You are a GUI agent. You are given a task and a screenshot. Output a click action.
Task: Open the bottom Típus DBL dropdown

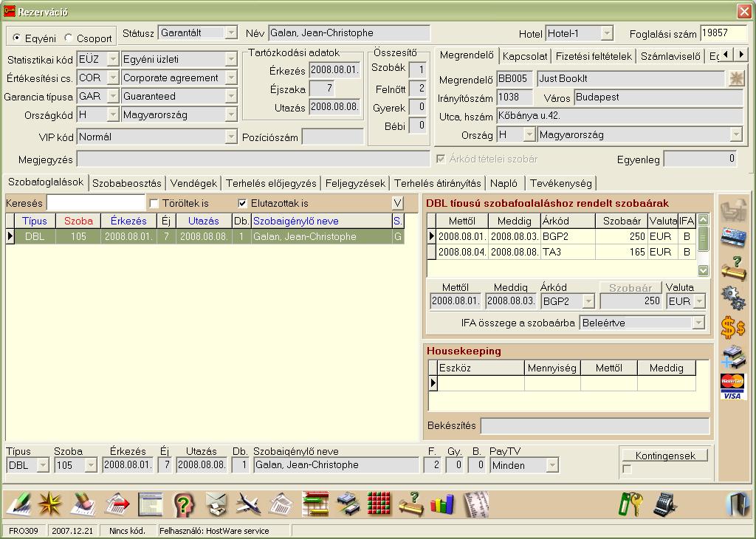click(43, 465)
